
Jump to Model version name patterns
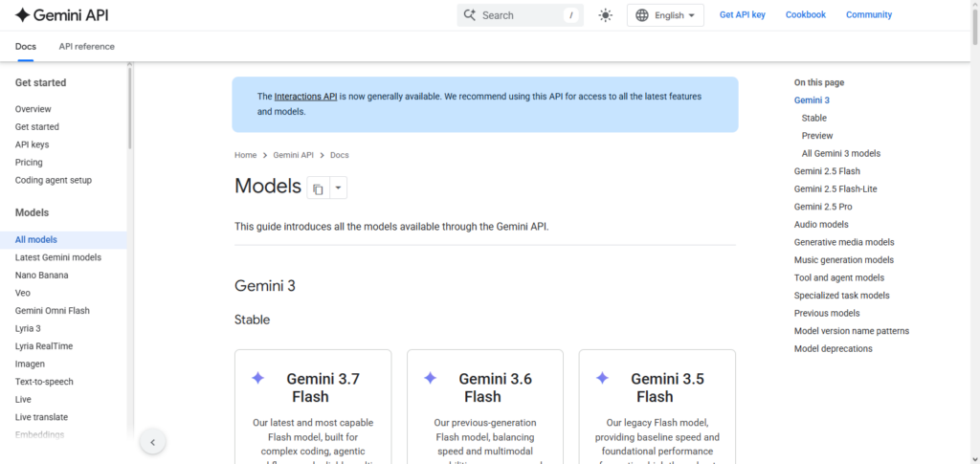[852, 331]
